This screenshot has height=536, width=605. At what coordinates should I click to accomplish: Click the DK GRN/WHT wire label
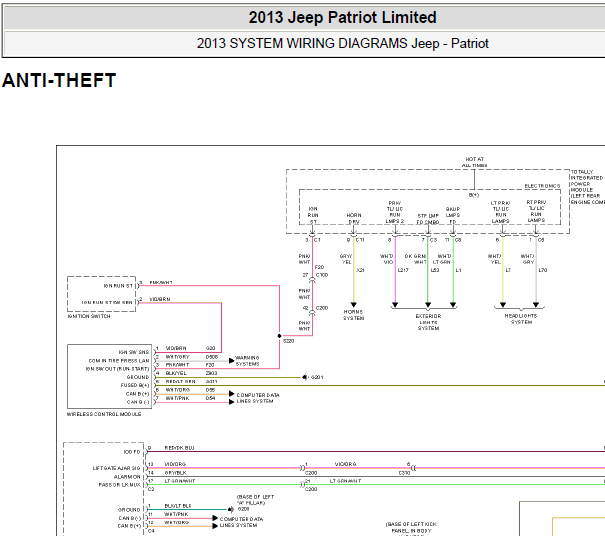[416, 259]
